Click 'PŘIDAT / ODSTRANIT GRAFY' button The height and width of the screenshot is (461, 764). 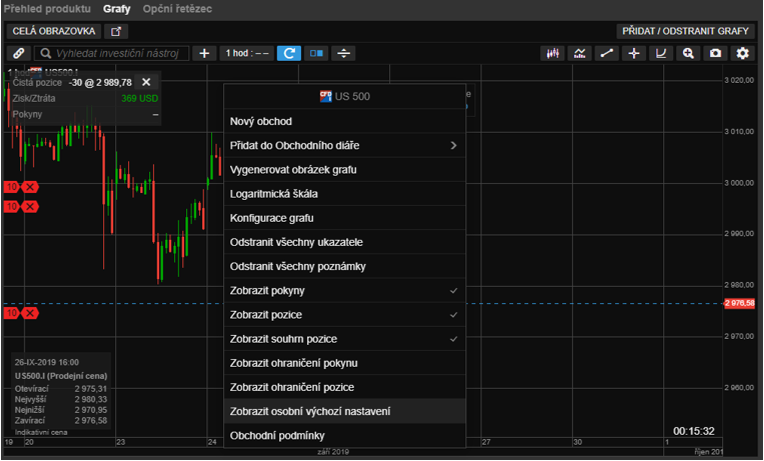point(686,31)
